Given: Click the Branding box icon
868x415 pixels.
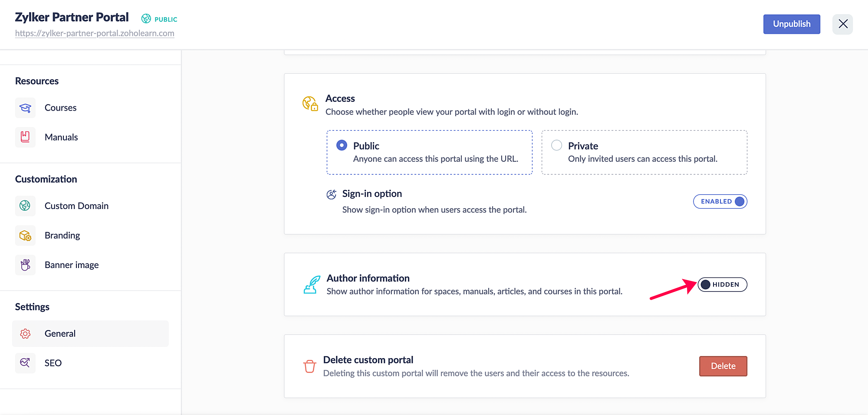Looking at the screenshot, I should point(25,235).
